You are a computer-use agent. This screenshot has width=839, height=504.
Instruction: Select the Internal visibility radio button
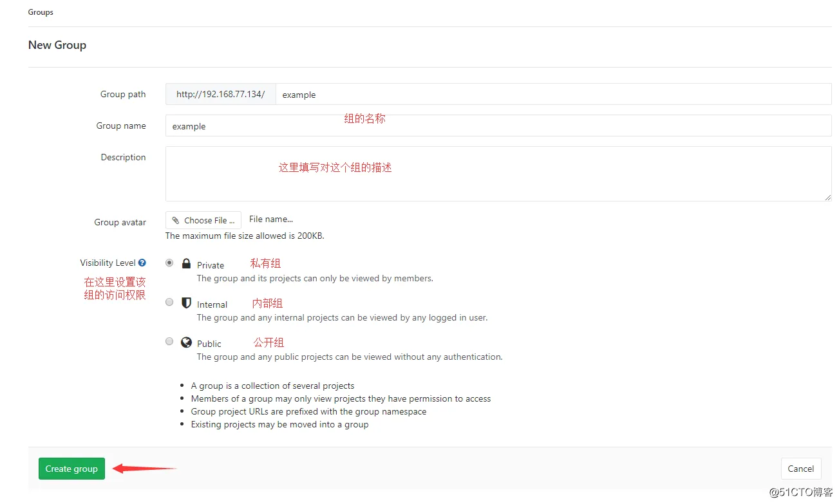tap(169, 302)
